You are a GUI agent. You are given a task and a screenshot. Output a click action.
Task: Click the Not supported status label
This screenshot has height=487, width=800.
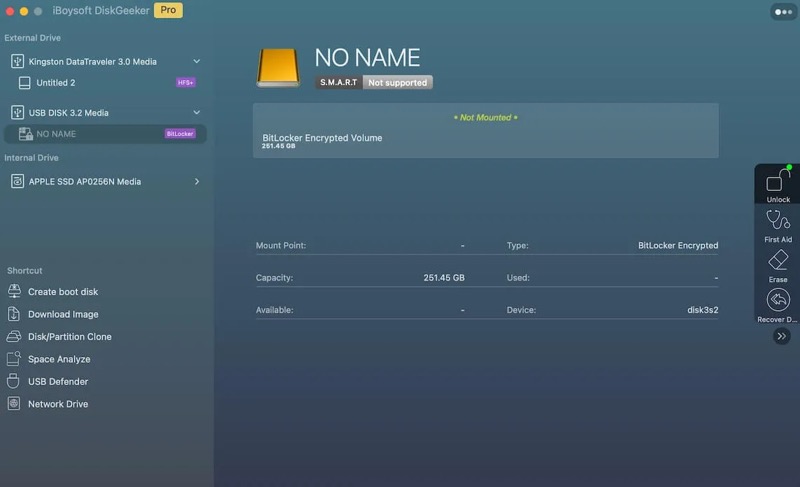(x=397, y=82)
